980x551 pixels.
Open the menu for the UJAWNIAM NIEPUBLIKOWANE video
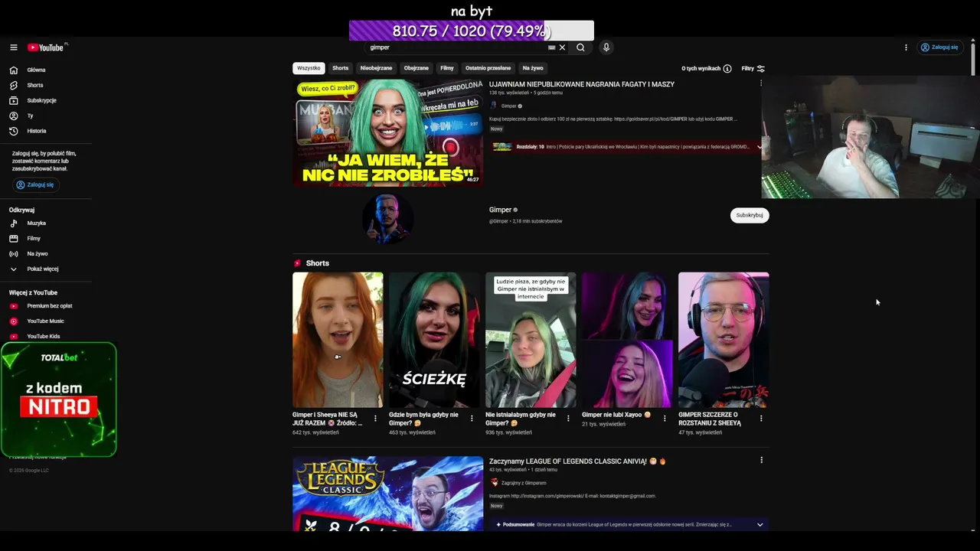coord(761,83)
